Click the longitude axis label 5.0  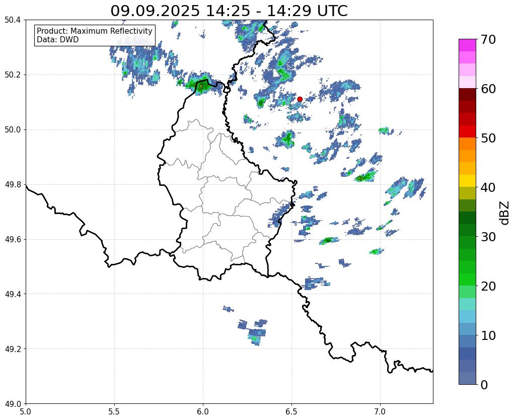tap(26, 411)
